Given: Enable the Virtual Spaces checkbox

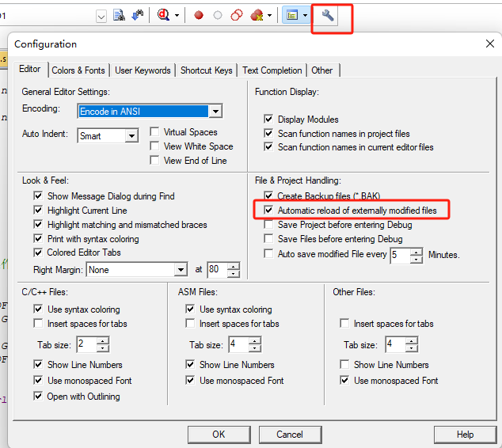Looking at the screenshot, I should 155,132.
